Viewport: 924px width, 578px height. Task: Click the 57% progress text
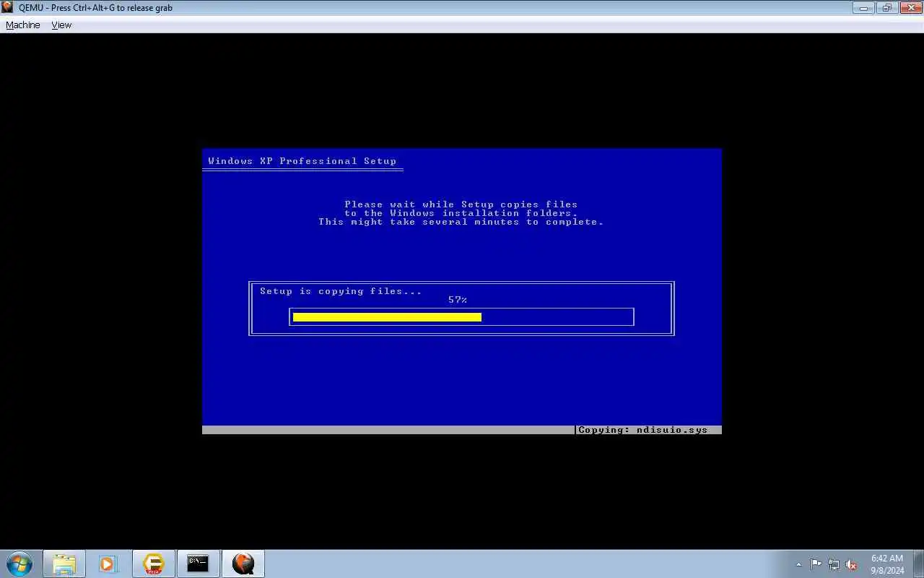coord(458,300)
